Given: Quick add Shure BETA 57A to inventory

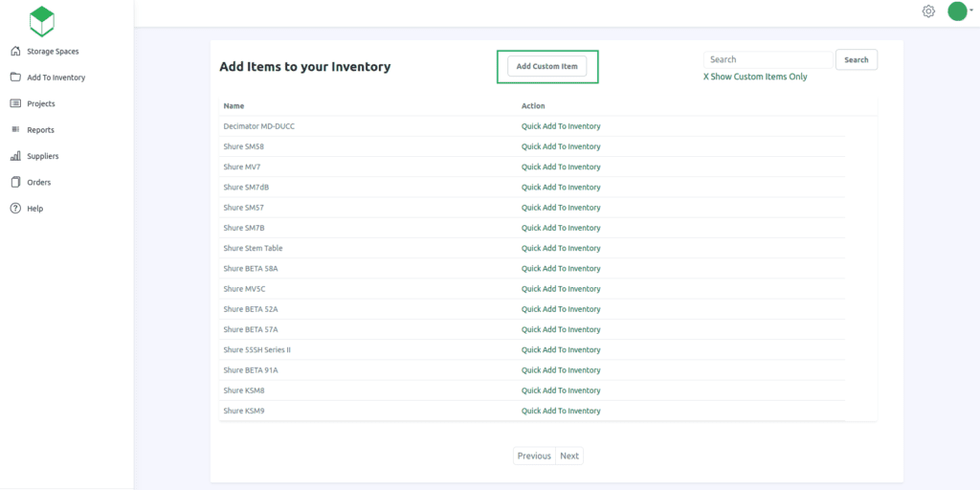Looking at the screenshot, I should click(561, 329).
